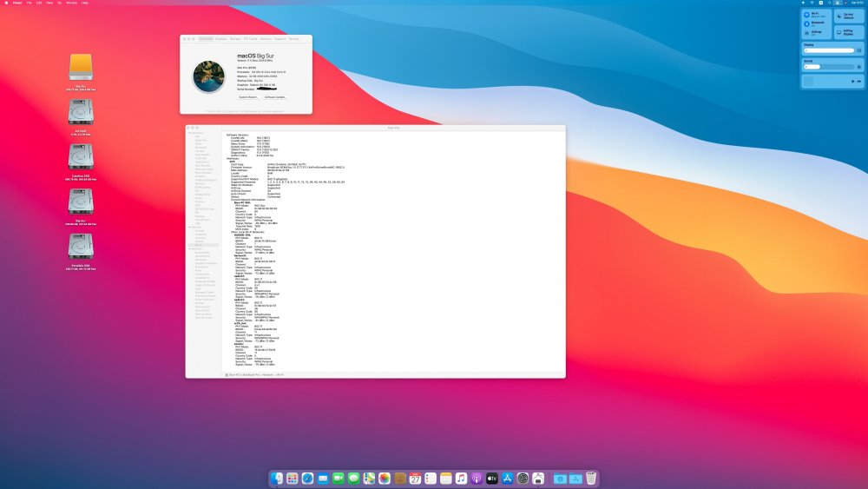Open Messages from the Dock
The image size is (868, 489).
[x=354, y=478]
